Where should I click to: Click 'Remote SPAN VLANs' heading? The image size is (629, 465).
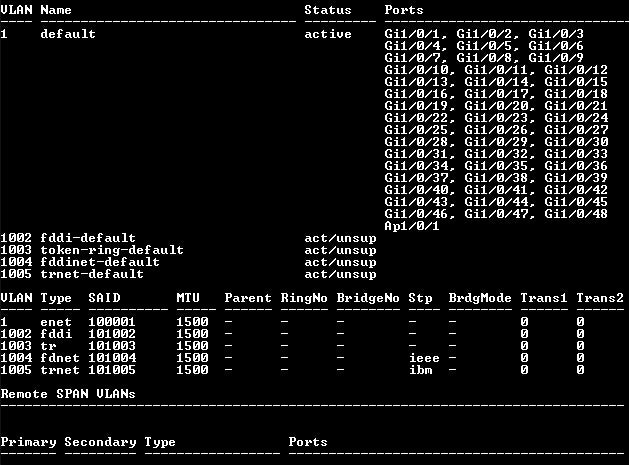coord(68,394)
